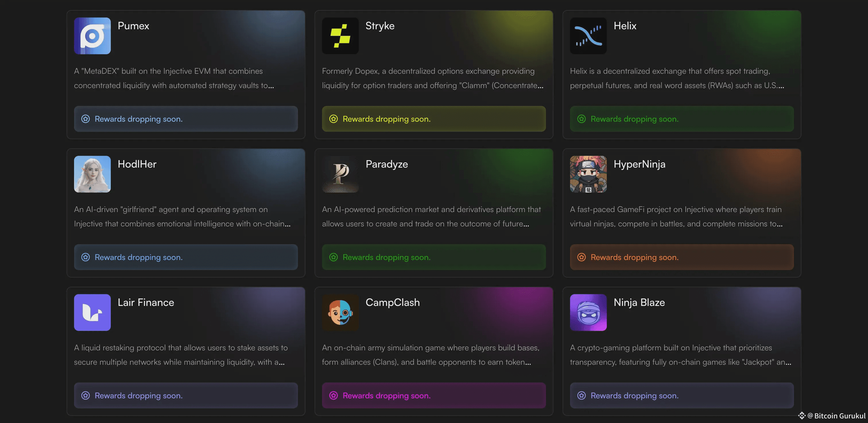Click the Helix project title

click(625, 26)
